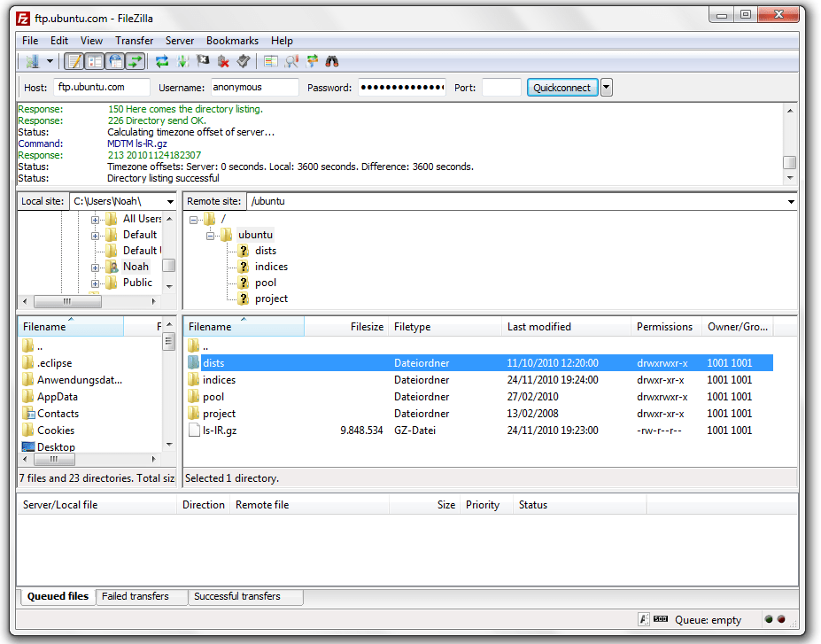The width and height of the screenshot is (821, 644).
Task: Search for files on the server
Action: tap(330, 60)
